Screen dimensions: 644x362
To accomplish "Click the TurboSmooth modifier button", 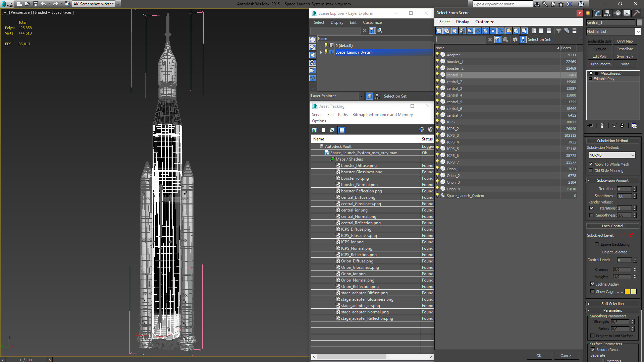I will pyautogui.click(x=599, y=64).
